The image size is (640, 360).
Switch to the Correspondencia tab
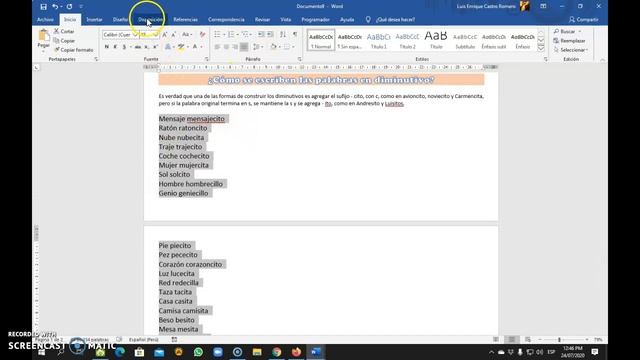pyautogui.click(x=226, y=20)
